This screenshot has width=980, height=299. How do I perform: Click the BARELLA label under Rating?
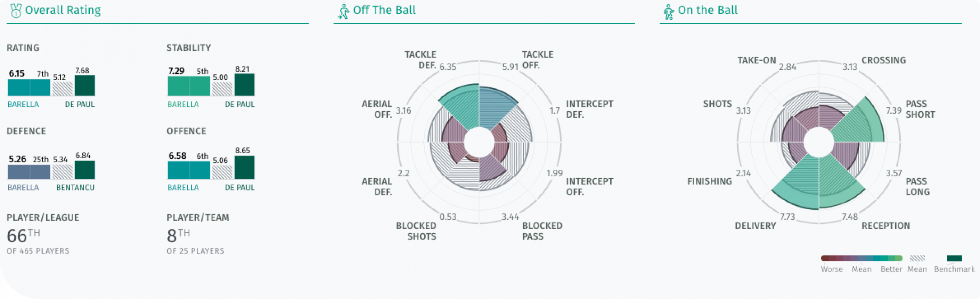click(24, 104)
